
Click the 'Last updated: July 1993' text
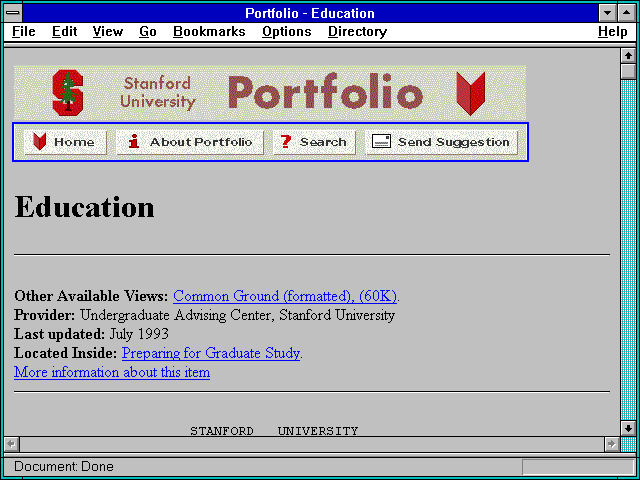(x=91, y=334)
